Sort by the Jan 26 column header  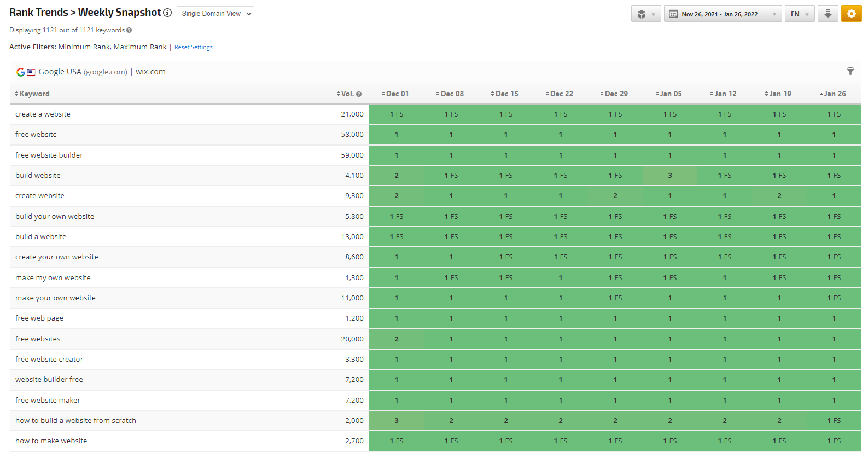point(834,94)
